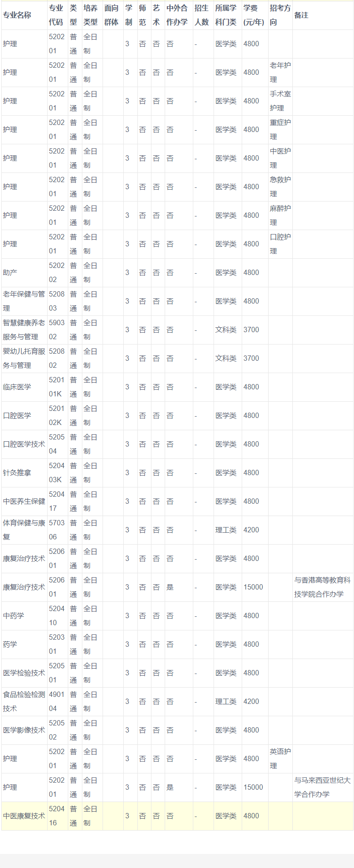Click the 临床医学 major name
The height and width of the screenshot is (868, 354).
17,387
